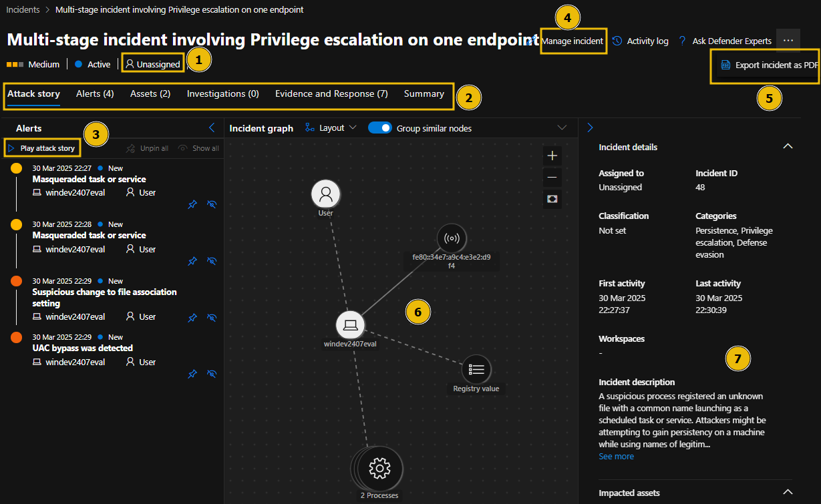Image resolution: width=821 pixels, height=504 pixels.
Task: Open the Layout dropdown
Action: (330, 127)
